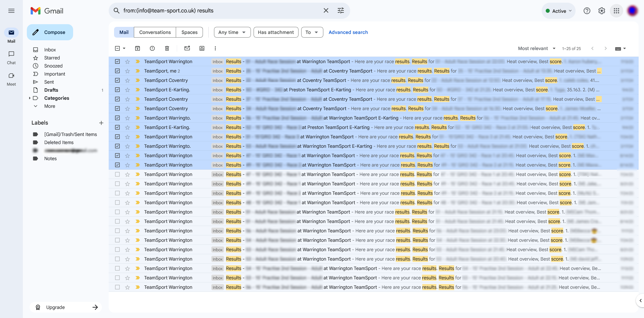Open the To filter dropdown
The width and height of the screenshot is (644, 318).
pyautogui.click(x=312, y=32)
